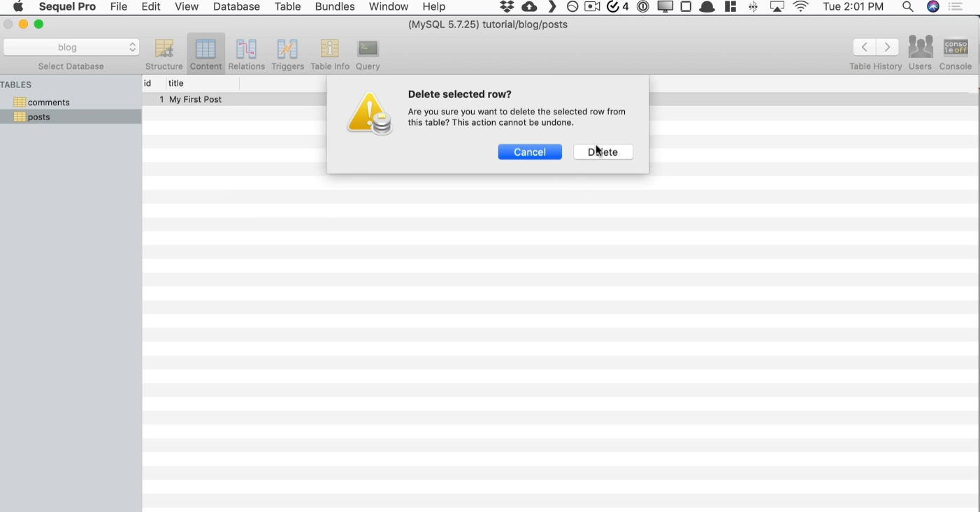This screenshot has height=512, width=980.
Task: Click the clock showing Tue 2:01 PM
Action: pyautogui.click(x=853, y=7)
